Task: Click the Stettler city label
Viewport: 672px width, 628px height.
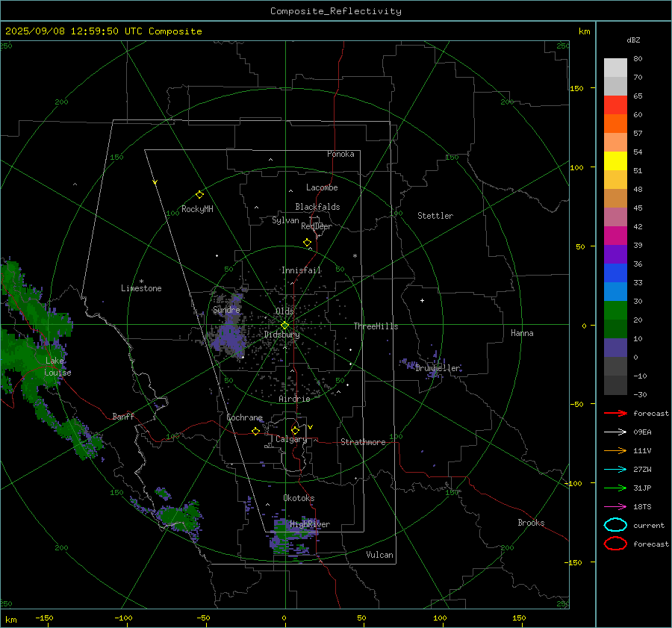Action: pos(435,216)
